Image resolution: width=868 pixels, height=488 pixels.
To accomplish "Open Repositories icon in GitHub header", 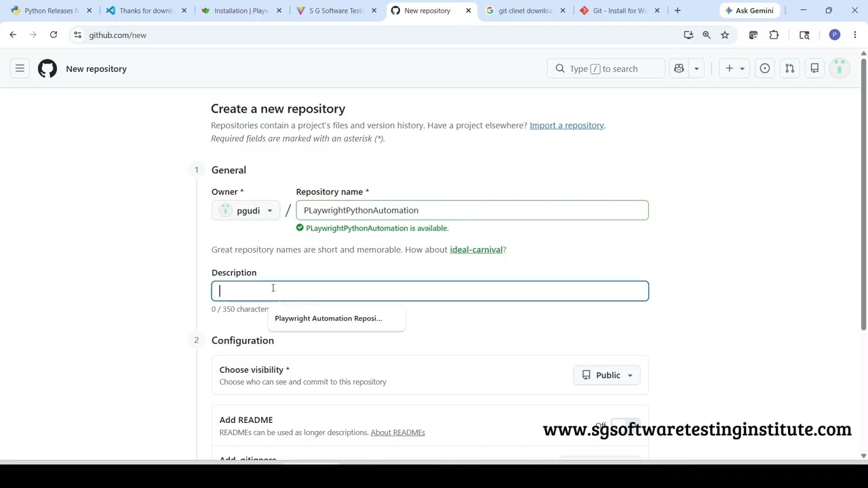I will (x=814, y=68).
